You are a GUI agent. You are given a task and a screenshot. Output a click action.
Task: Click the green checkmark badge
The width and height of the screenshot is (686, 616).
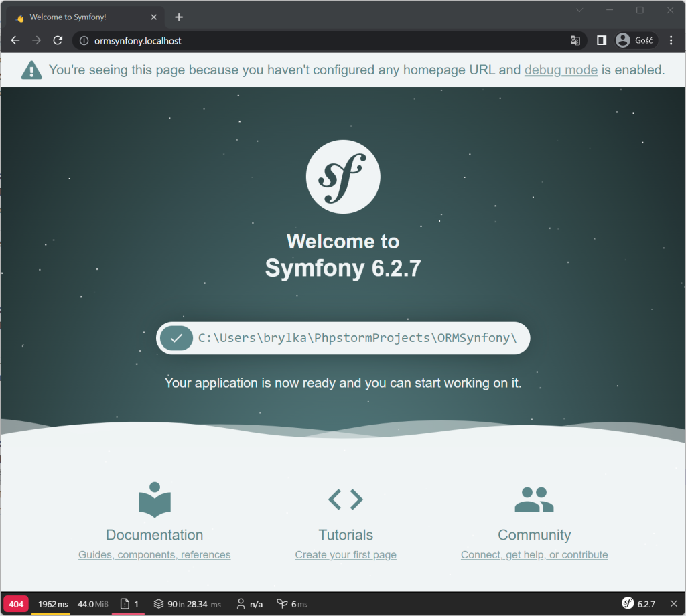click(x=176, y=338)
